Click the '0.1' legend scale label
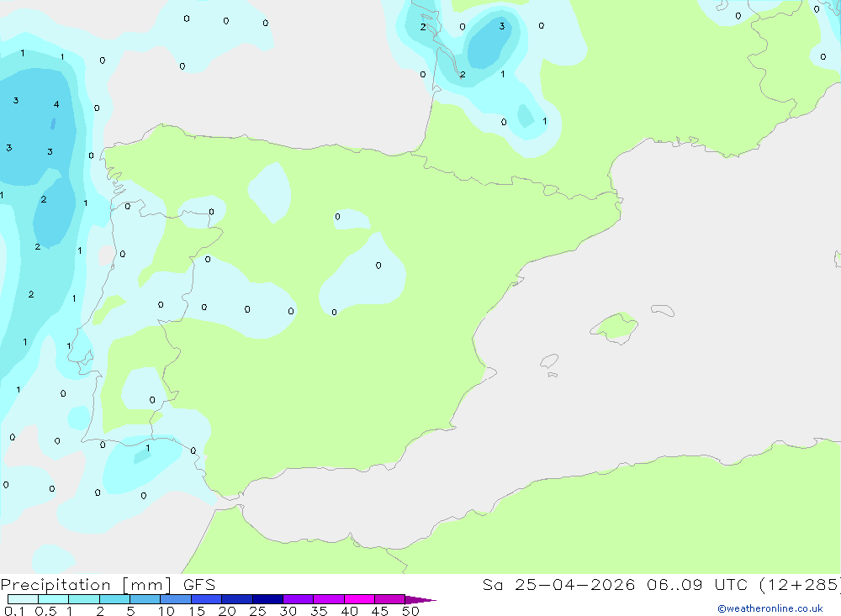 [x=14, y=611]
